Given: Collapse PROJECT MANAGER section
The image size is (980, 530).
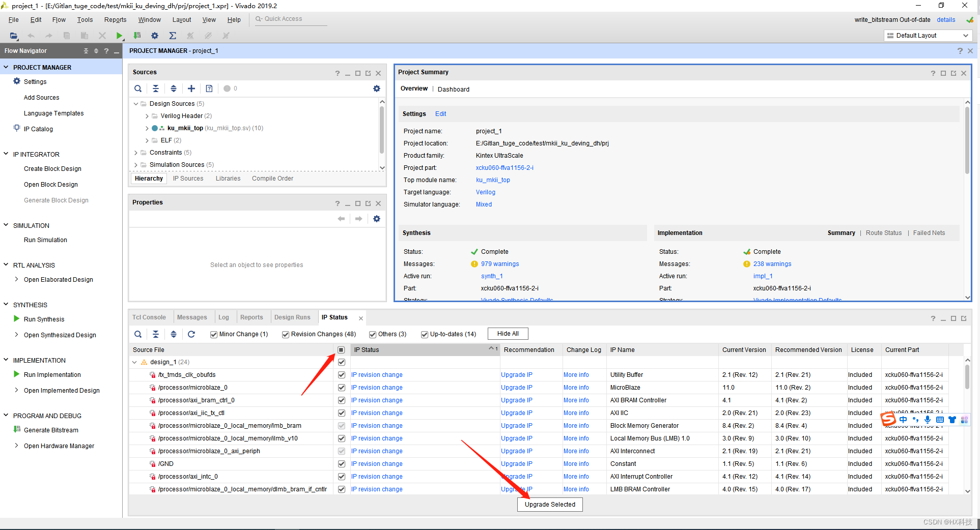Looking at the screenshot, I should coord(6,67).
